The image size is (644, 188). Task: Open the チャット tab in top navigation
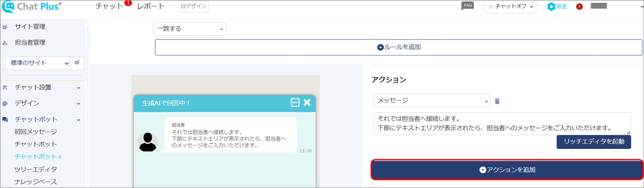109,6
